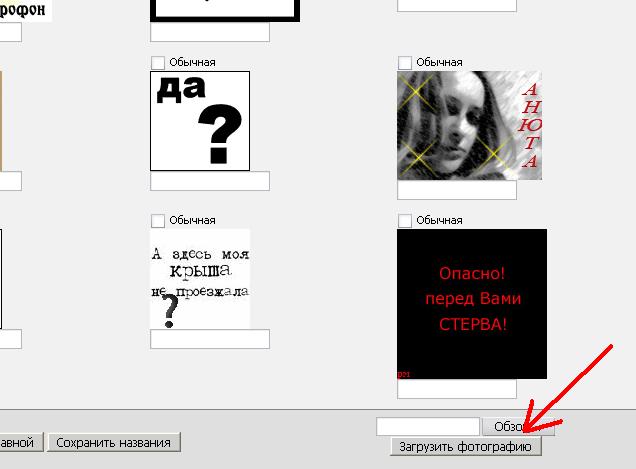Enable the Обычная checkbox above the Анюта portrait
The image size is (636, 469).
(x=405, y=63)
